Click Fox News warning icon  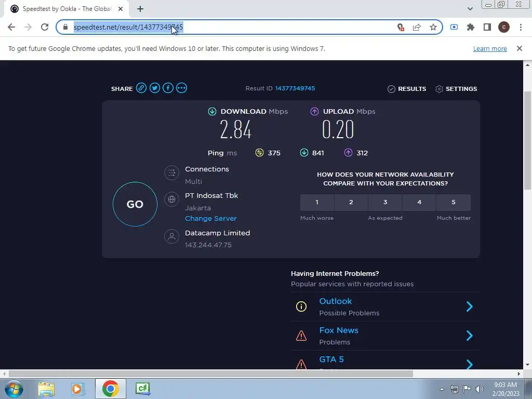pos(301,336)
